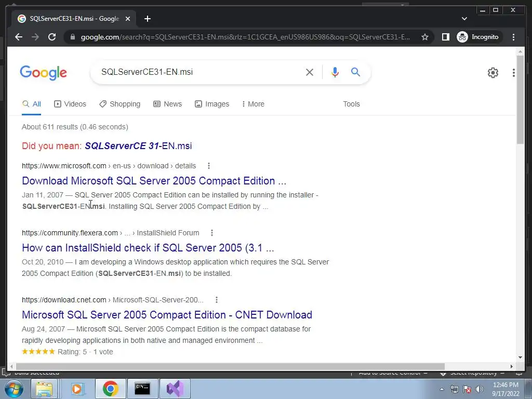The height and width of the screenshot is (399, 532).
Task: Clear the search box with the X
Action: click(310, 72)
